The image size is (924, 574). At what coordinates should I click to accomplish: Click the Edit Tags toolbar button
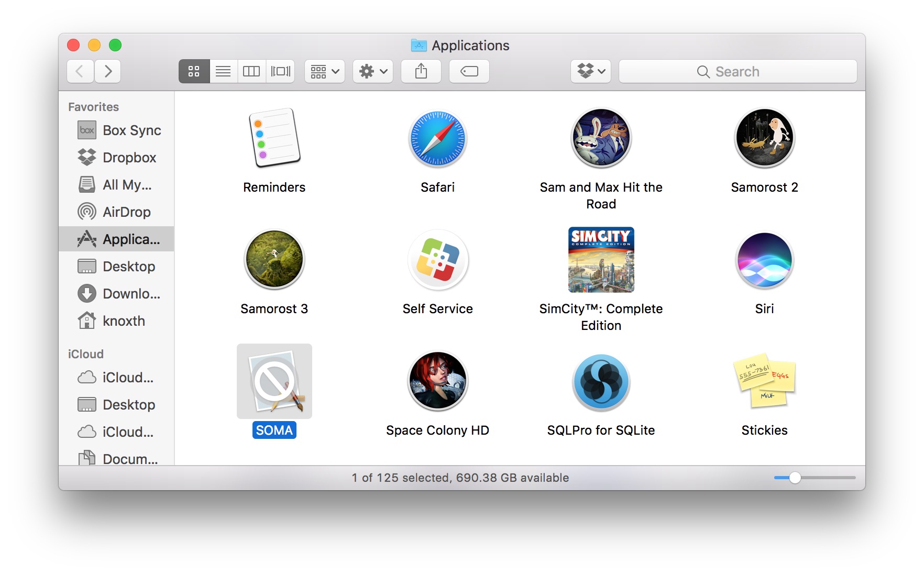469,71
